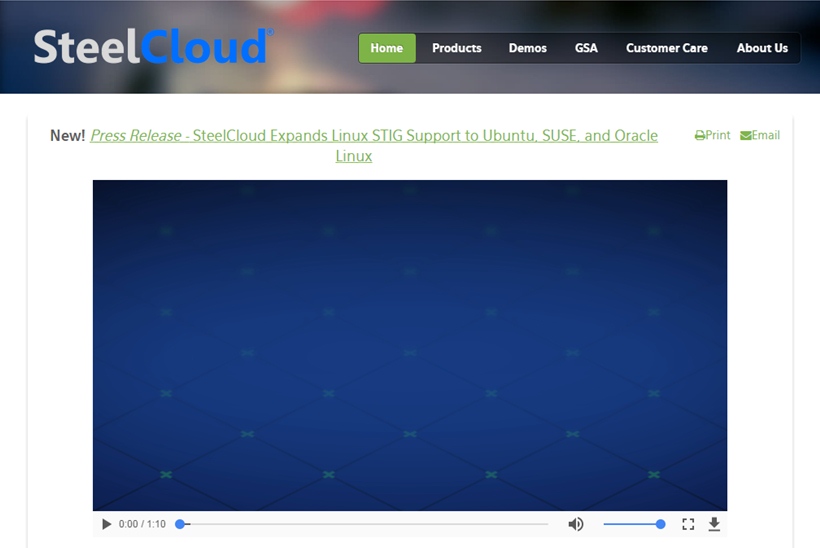Screen dimensions: 820x548
Task: Open the Customer Care menu
Action: point(666,48)
